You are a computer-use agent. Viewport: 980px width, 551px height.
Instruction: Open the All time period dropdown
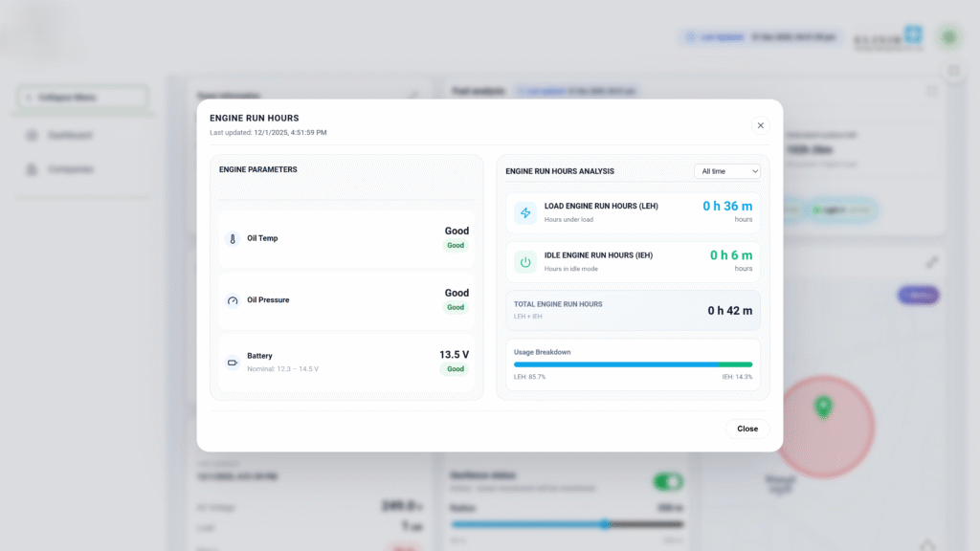tap(726, 171)
